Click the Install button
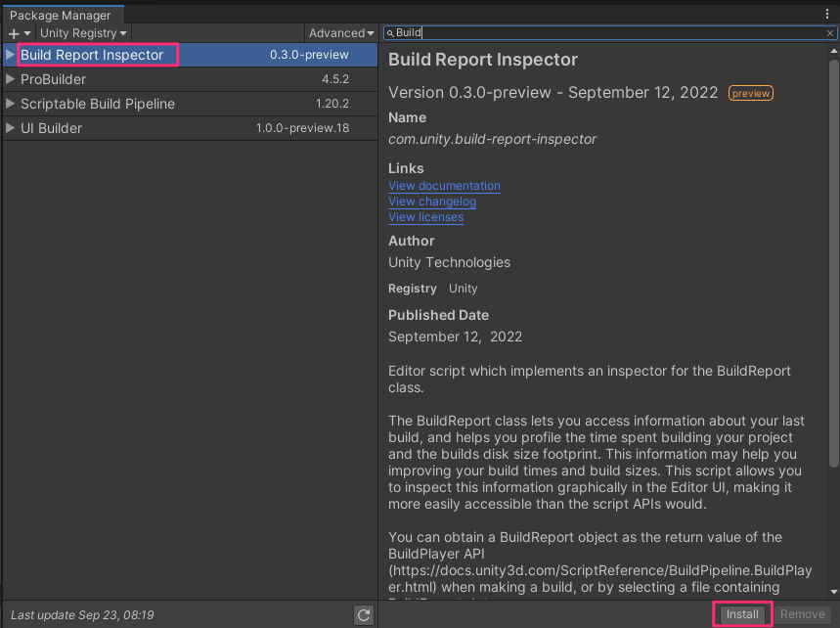The height and width of the screenshot is (628, 840). pyautogui.click(x=742, y=614)
